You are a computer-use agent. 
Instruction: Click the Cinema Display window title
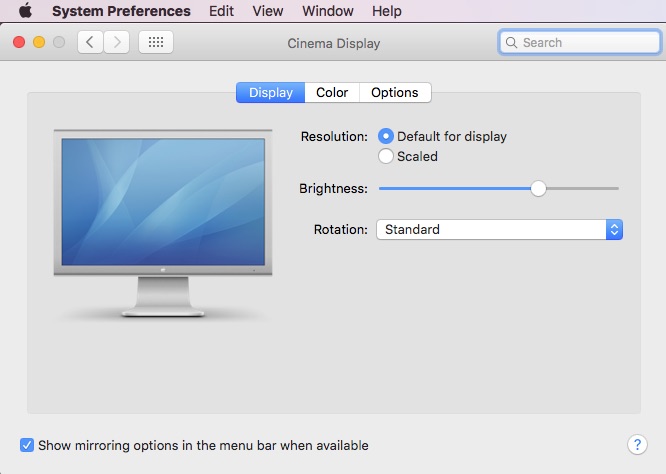point(333,43)
